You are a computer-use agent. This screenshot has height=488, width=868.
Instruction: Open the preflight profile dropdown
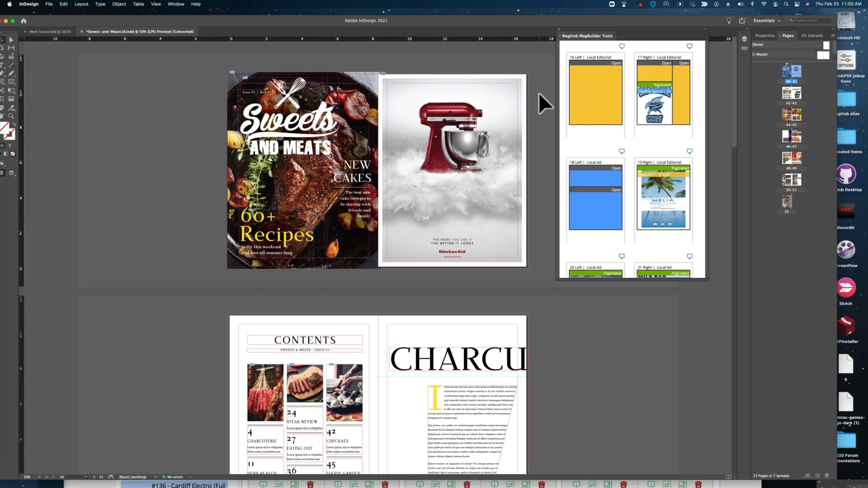click(x=155, y=477)
